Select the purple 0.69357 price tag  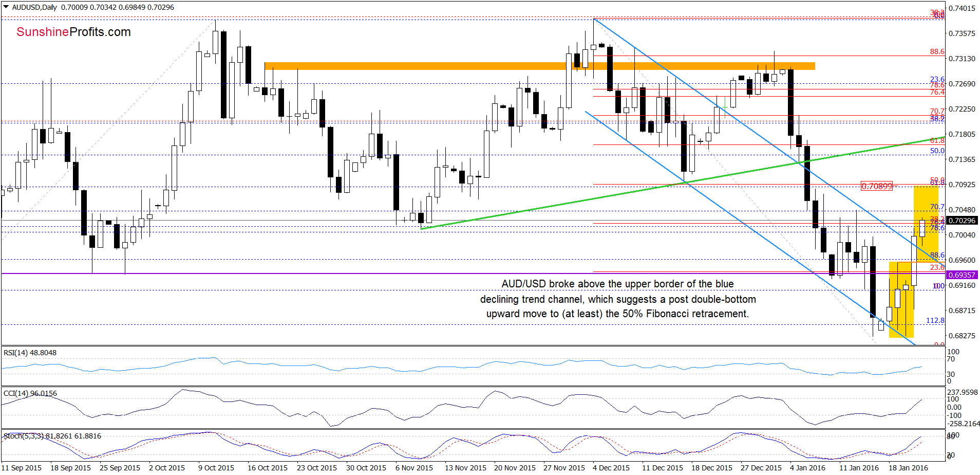pyautogui.click(x=962, y=275)
